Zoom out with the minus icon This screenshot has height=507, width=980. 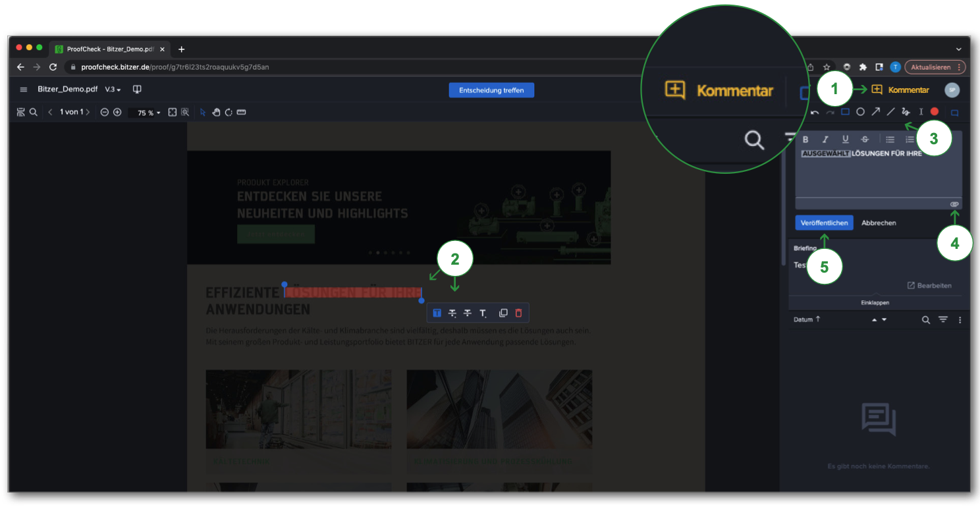(104, 113)
